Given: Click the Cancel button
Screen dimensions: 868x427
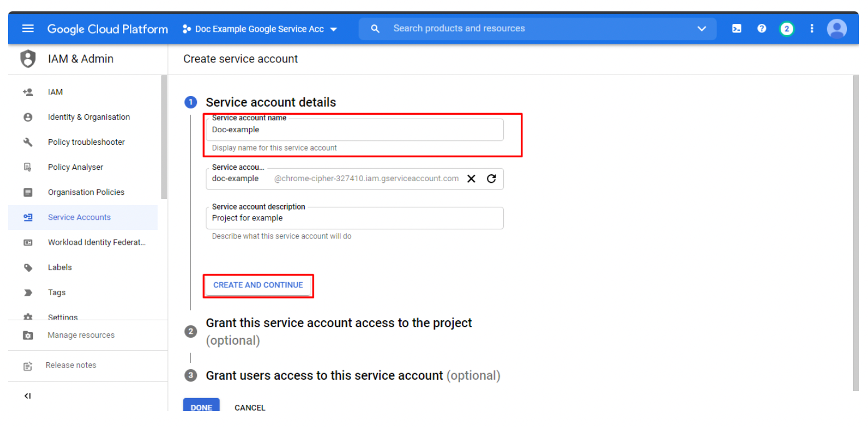Looking at the screenshot, I should [250, 407].
